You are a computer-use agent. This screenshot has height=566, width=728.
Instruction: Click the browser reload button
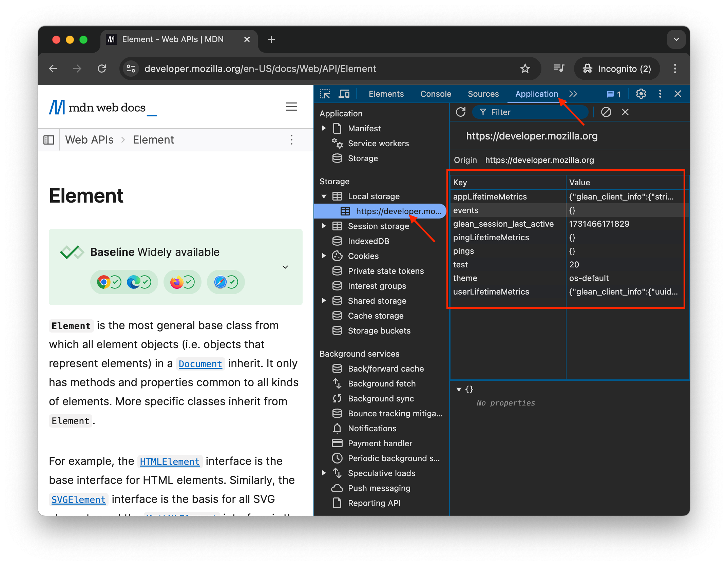102,69
